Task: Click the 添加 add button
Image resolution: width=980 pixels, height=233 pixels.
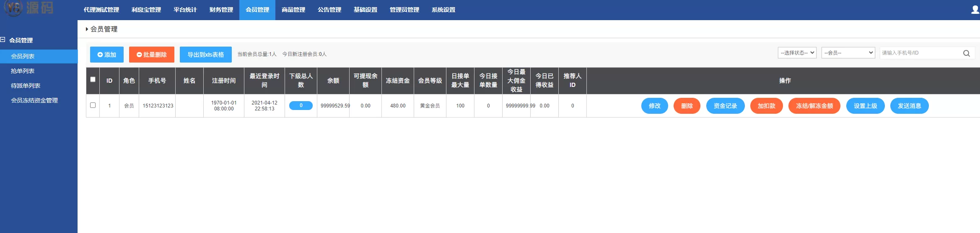Action: point(106,55)
